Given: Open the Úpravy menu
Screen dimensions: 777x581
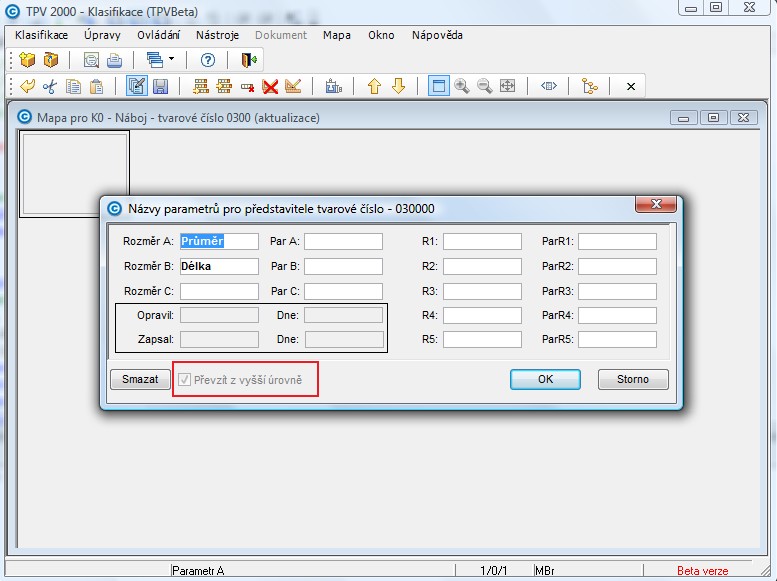Looking at the screenshot, I should click(102, 35).
